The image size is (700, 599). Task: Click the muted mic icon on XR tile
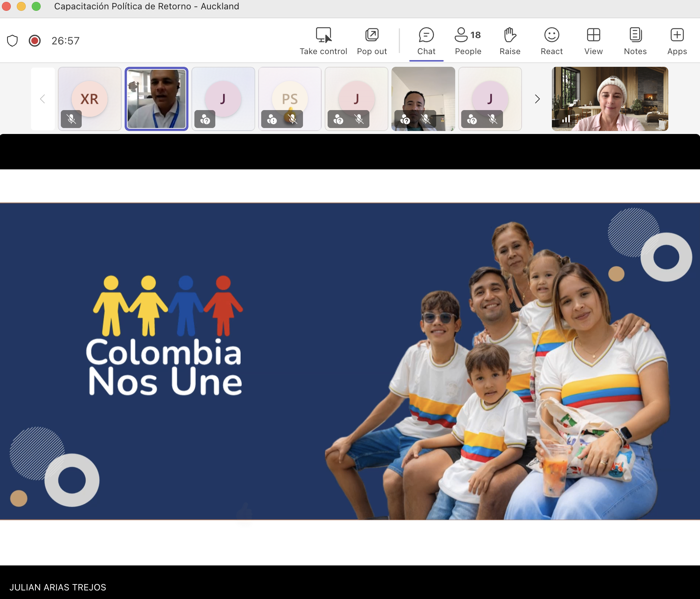pyautogui.click(x=71, y=119)
